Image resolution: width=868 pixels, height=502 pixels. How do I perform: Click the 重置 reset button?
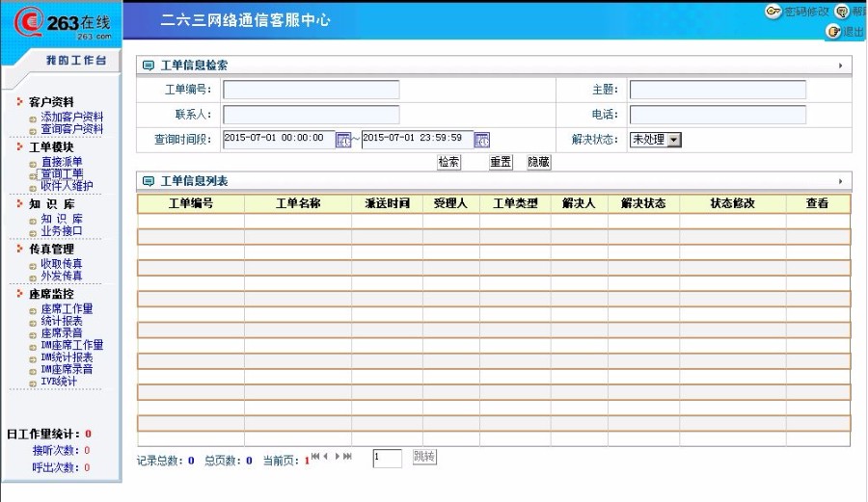(x=501, y=162)
